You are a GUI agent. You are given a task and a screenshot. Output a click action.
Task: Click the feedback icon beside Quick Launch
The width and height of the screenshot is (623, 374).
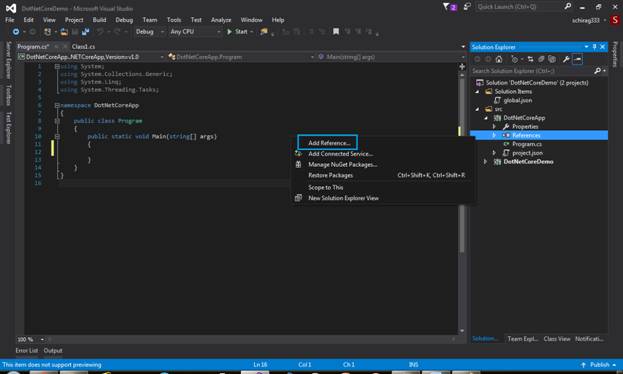467,7
